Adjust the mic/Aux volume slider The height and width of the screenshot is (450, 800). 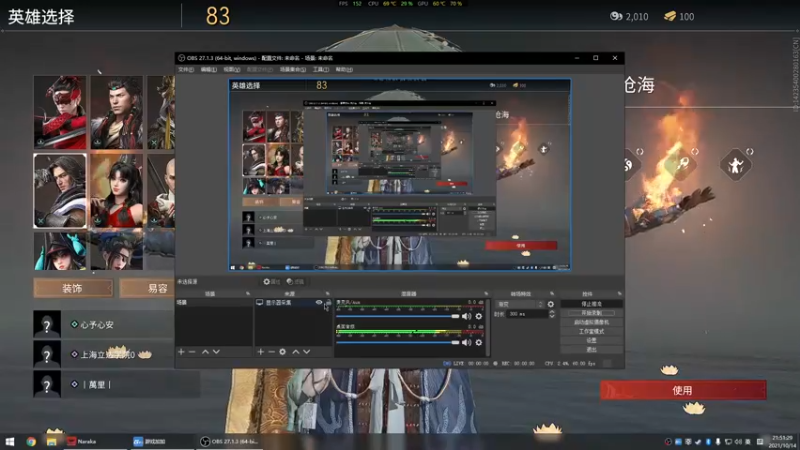coord(398,316)
